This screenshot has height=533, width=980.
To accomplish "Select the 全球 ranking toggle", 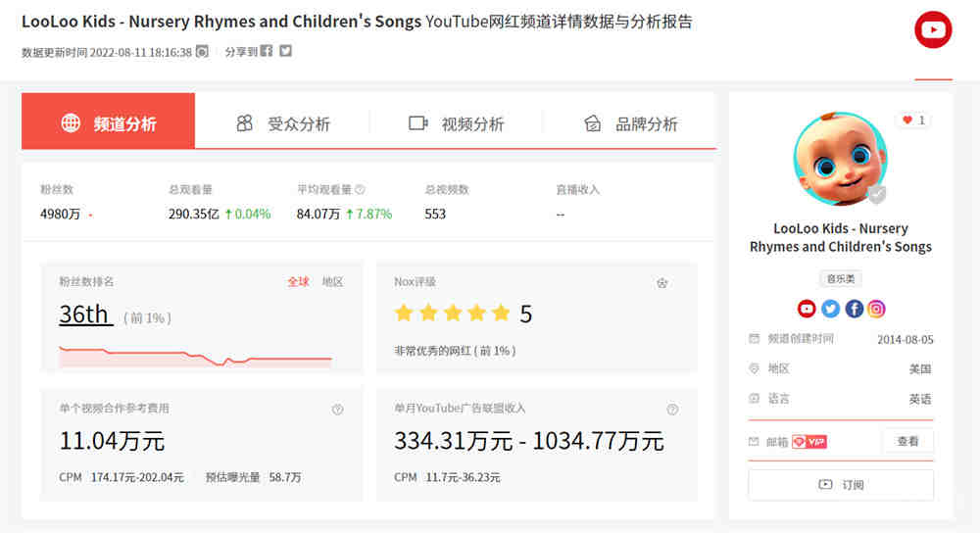I will (x=298, y=282).
